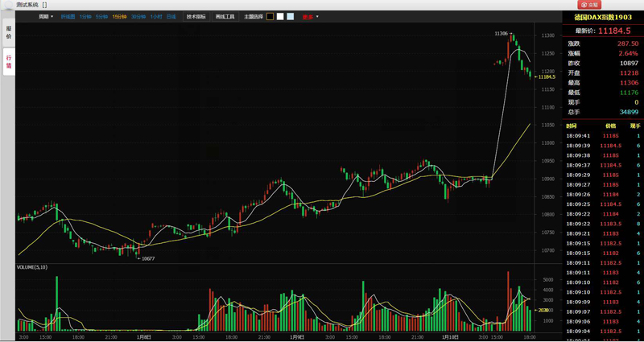Select the 5分钟 timeframe

pyautogui.click(x=101, y=17)
